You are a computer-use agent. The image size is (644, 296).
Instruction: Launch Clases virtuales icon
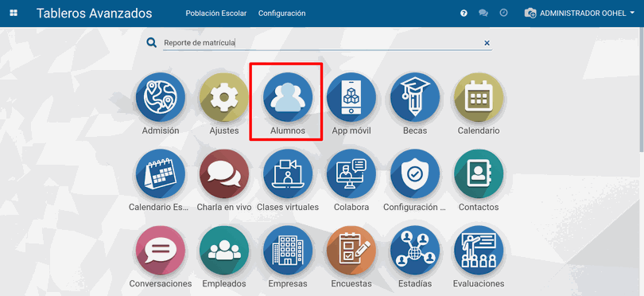(288, 173)
